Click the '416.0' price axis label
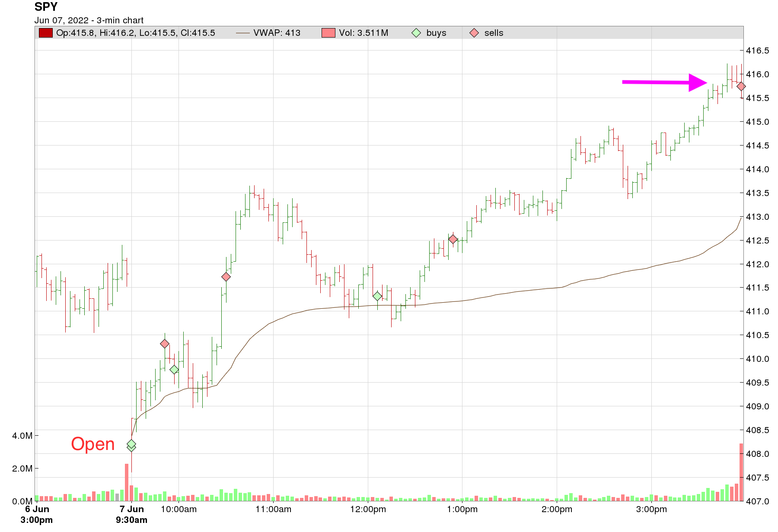Image resolution: width=778 pixels, height=532 pixels. tap(758, 74)
